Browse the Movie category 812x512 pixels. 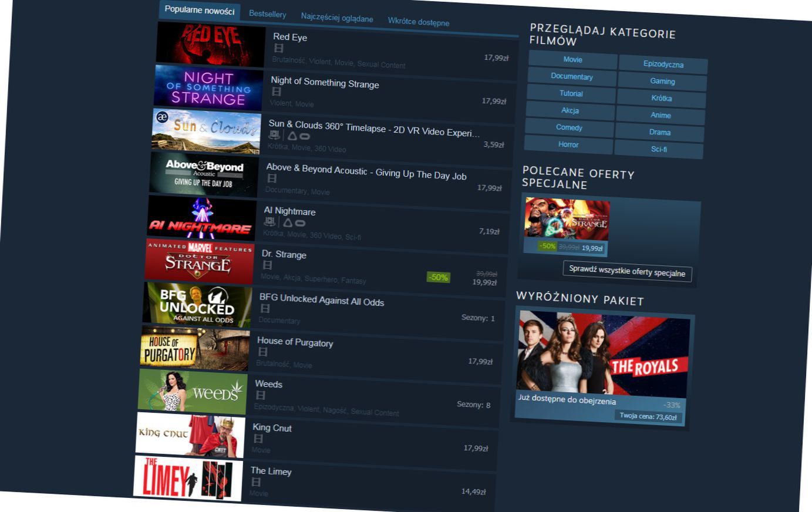click(573, 59)
